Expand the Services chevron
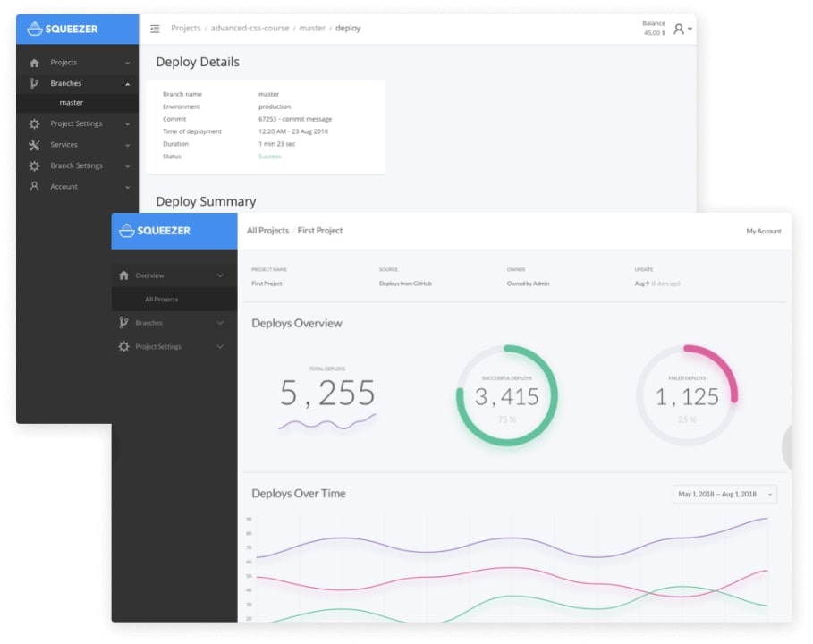The image size is (813, 644). (x=128, y=145)
